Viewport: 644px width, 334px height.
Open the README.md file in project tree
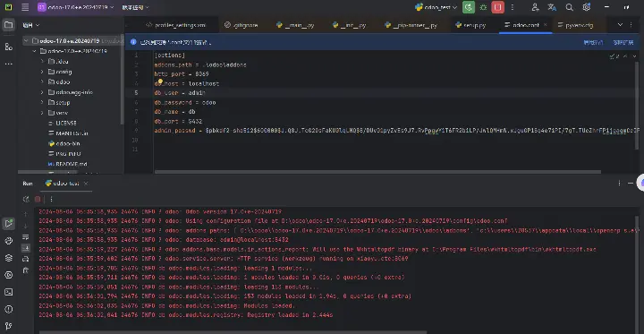pos(71,164)
